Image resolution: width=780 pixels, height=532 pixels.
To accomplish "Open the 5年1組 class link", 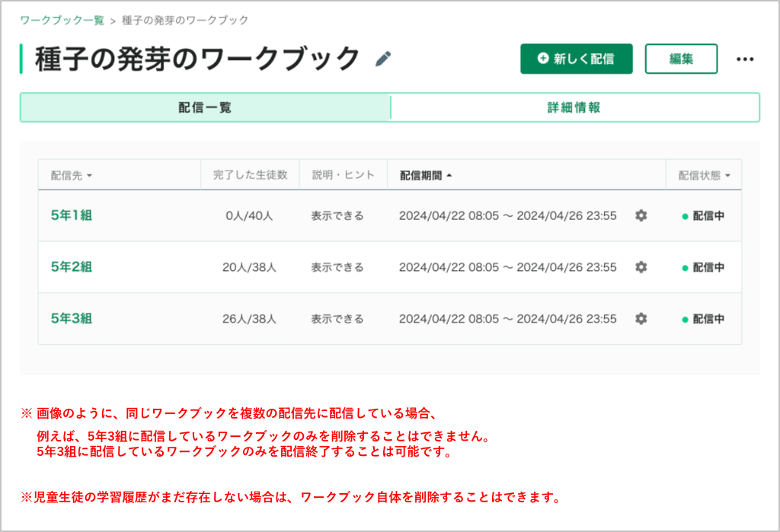I will pyautogui.click(x=72, y=215).
